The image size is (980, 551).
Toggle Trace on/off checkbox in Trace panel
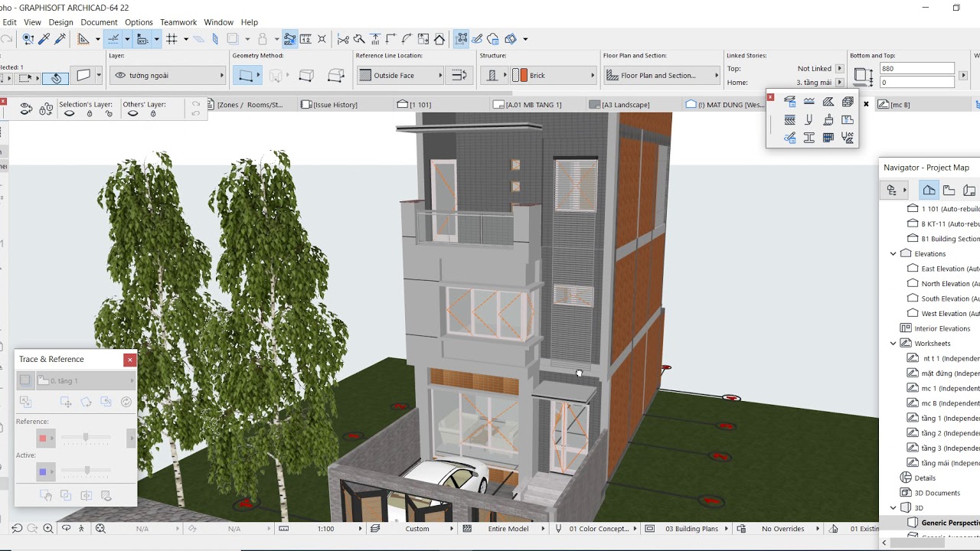25,380
